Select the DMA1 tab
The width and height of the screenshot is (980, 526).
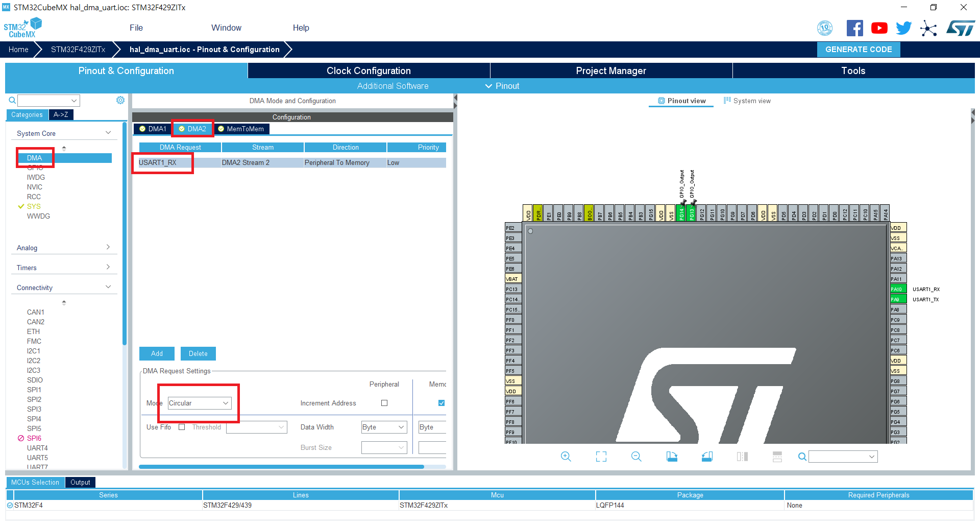(153, 129)
